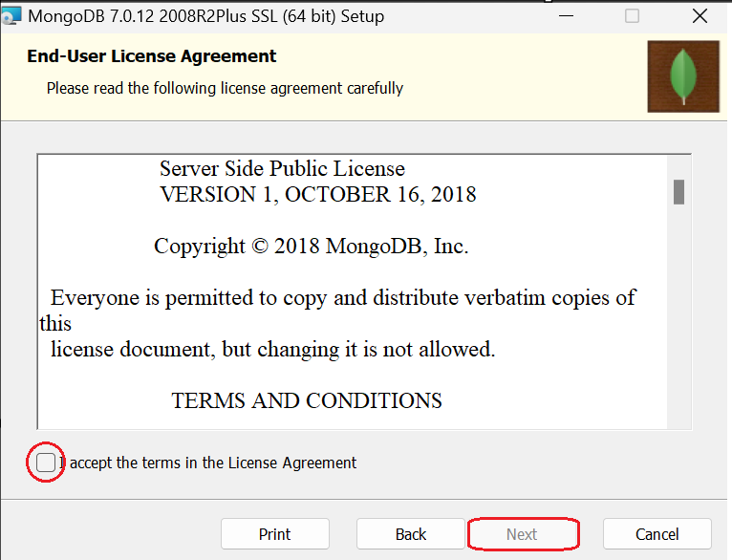Click 'license document, but changing it' line
732x560 pixels.
(272, 350)
